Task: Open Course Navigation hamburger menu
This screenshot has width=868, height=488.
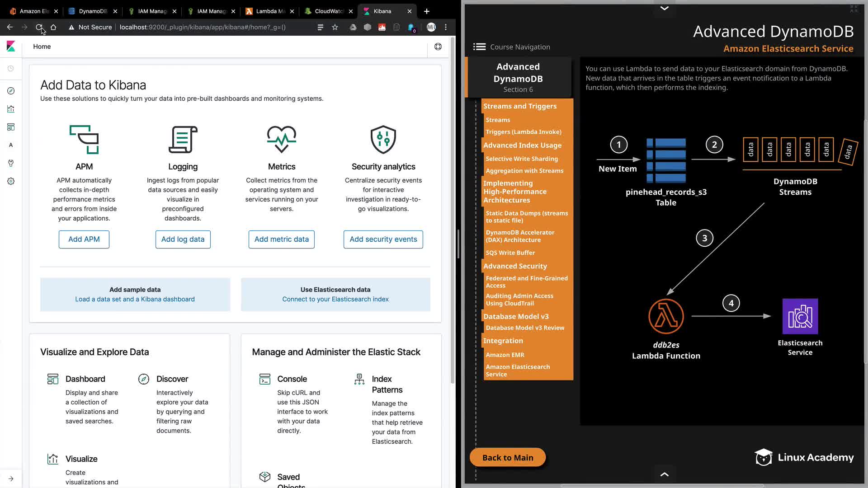Action: click(x=479, y=47)
